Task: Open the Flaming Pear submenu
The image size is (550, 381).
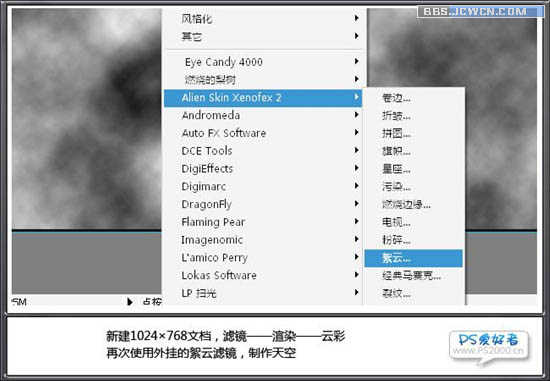Action: [264, 222]
